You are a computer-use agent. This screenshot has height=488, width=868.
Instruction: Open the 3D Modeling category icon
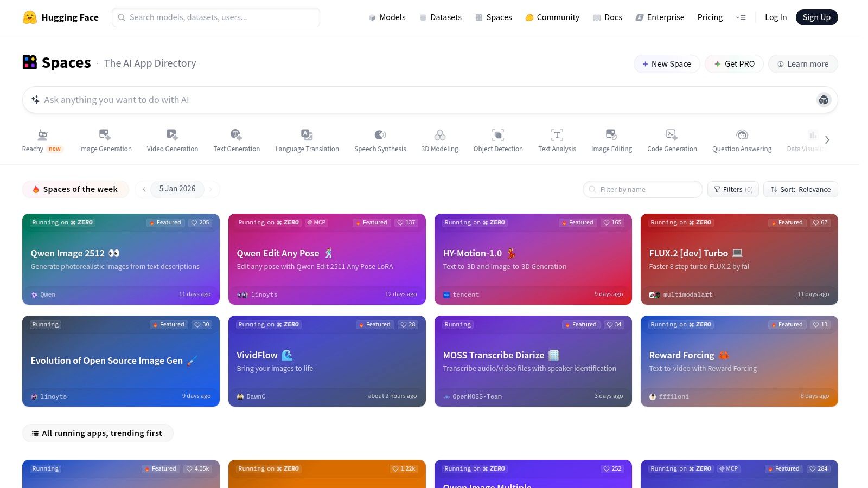click(439, 134)
